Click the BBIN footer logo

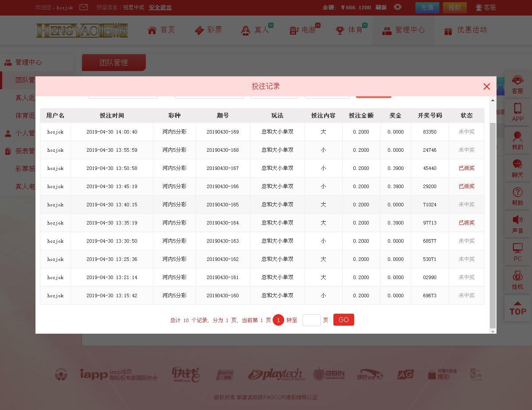coord(329,375)
